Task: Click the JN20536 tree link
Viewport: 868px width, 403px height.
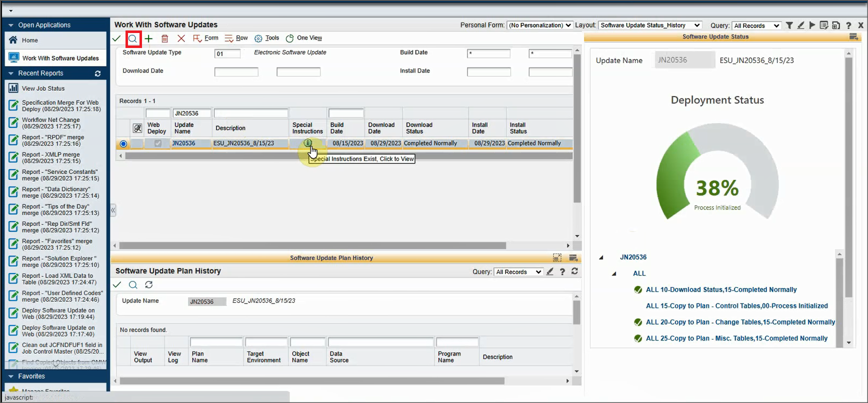Action: click(633, 257)
